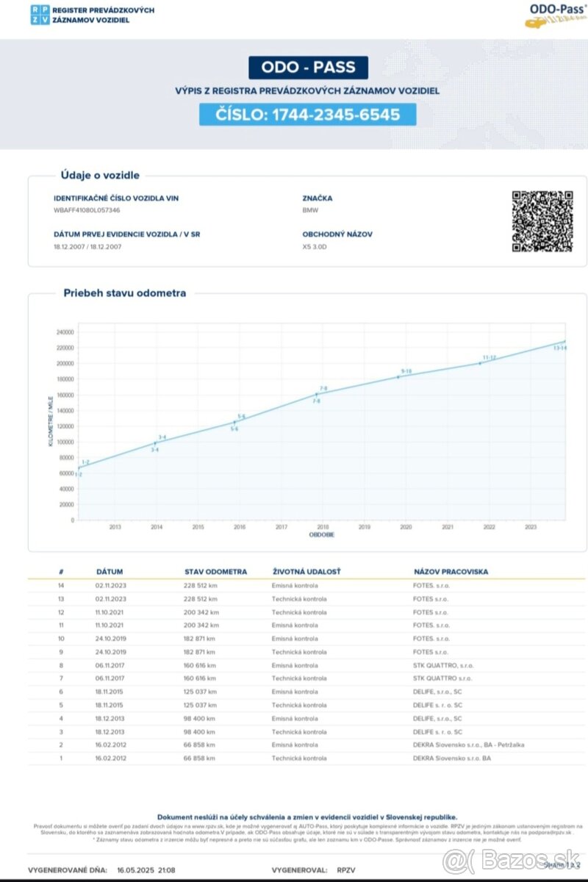Click the DÁTUM column header

point(110,571)
